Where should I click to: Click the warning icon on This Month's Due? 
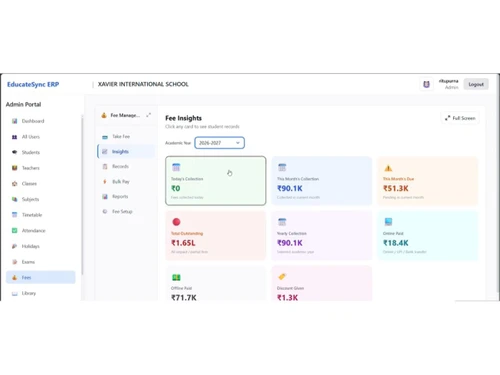tap(388, 168)
